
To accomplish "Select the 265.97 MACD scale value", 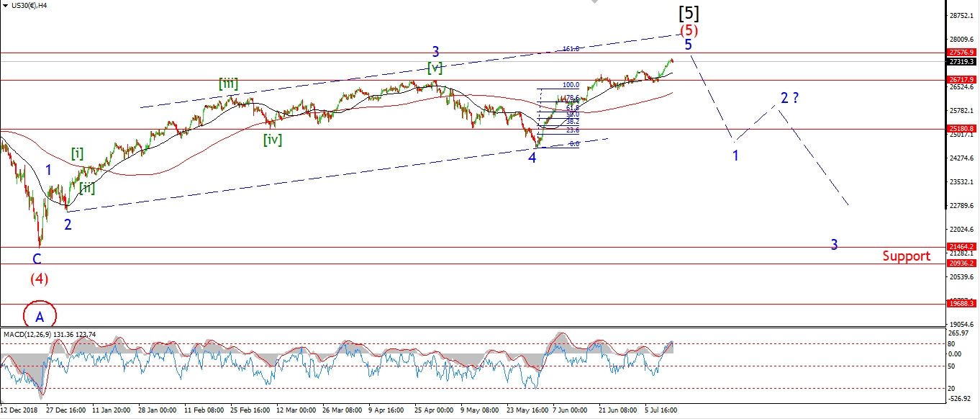I will pyautogui.click(x=960, y=335).
